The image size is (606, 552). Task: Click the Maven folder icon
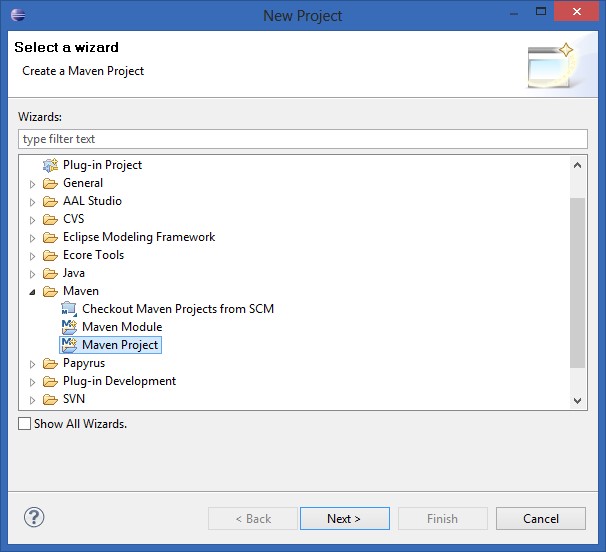[50, 291]
